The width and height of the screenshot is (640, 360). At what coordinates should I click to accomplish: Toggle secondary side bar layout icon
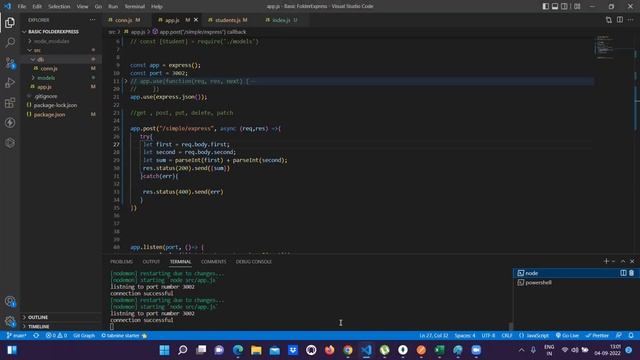pos(564,6)
